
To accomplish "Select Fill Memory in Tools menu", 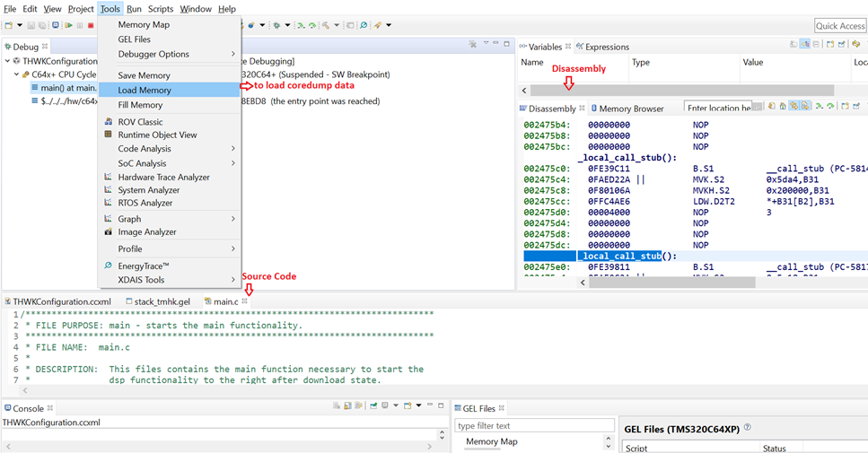I will [x=169, y=105].
